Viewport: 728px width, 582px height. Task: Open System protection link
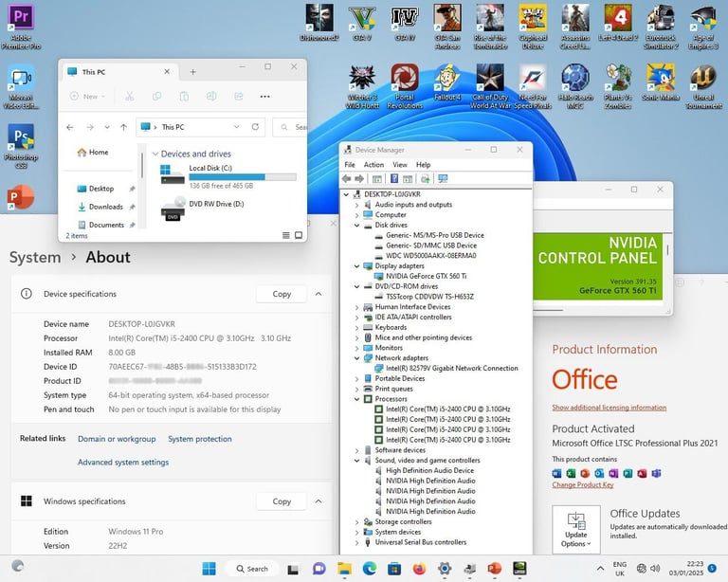[x=200, y=439]
